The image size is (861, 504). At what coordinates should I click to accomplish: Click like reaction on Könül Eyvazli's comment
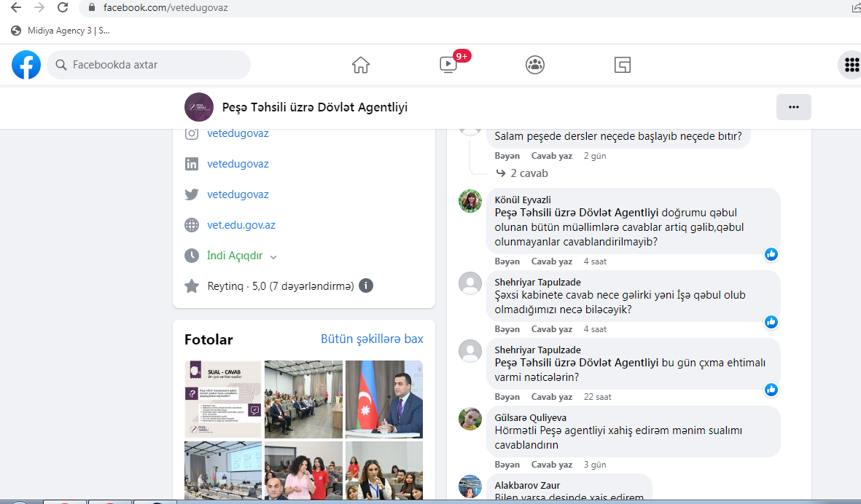tap(771, 254)
